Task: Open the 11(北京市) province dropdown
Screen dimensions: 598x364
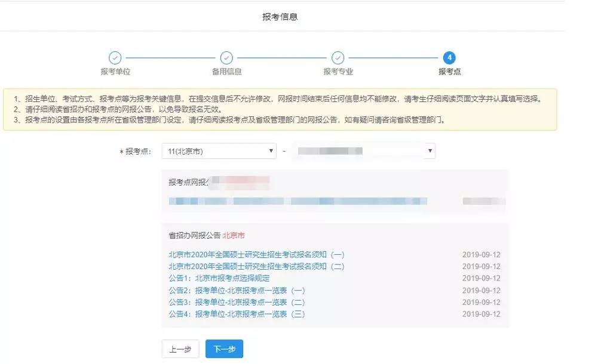Action: [219, 152]
